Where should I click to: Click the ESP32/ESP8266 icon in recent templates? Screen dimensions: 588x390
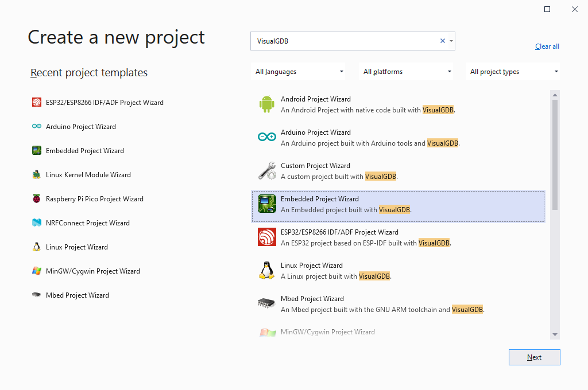pyautogui.click(x=36, y=102)
